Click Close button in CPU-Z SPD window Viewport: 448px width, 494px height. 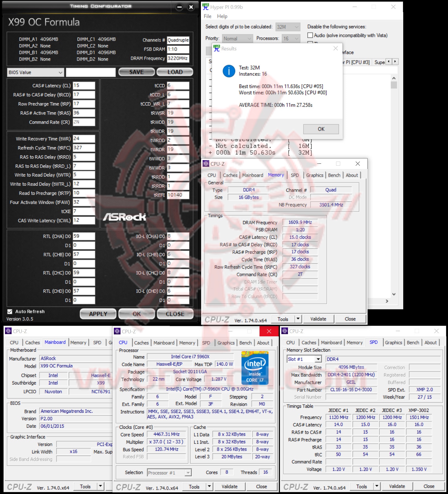[x=429, y=486]
